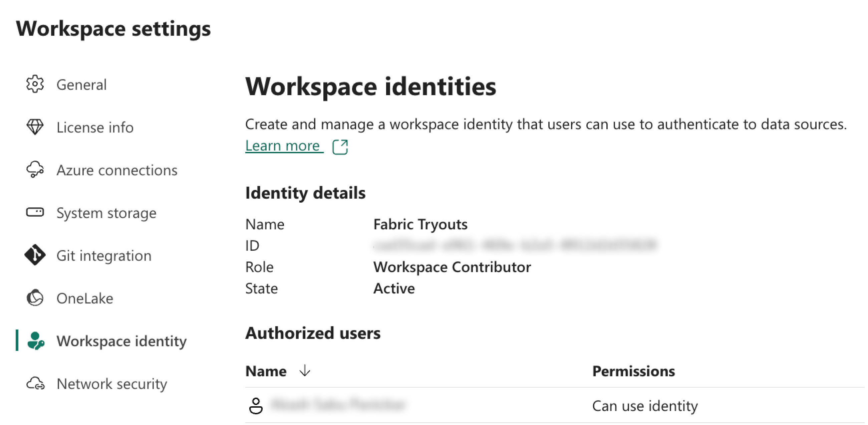
Task: Click the General gear icon
Action: tap(35, 84)
